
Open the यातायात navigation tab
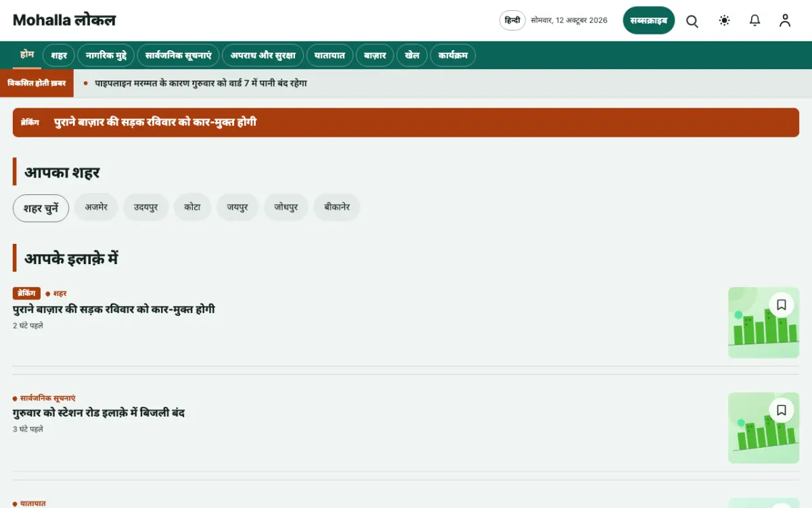330,56
